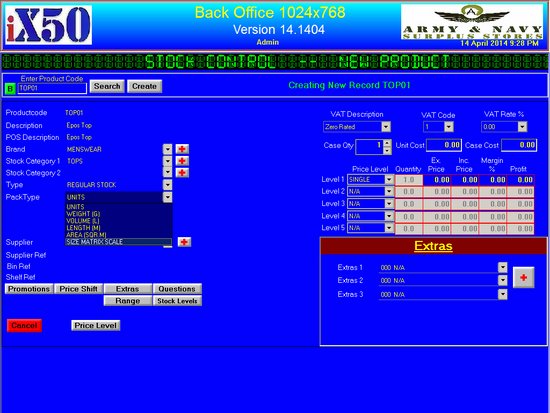Click Level 1 Margin % cell
This screenshot has height=413, width=550.
pos(493,180)
